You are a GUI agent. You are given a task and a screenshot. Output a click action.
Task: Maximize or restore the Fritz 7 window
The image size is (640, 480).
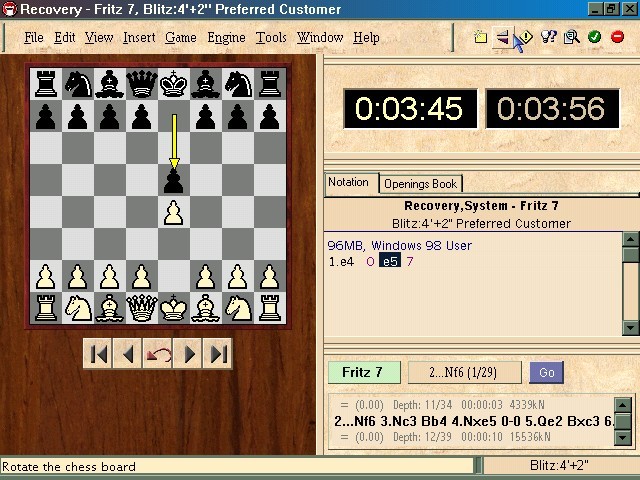click(611, 9)
